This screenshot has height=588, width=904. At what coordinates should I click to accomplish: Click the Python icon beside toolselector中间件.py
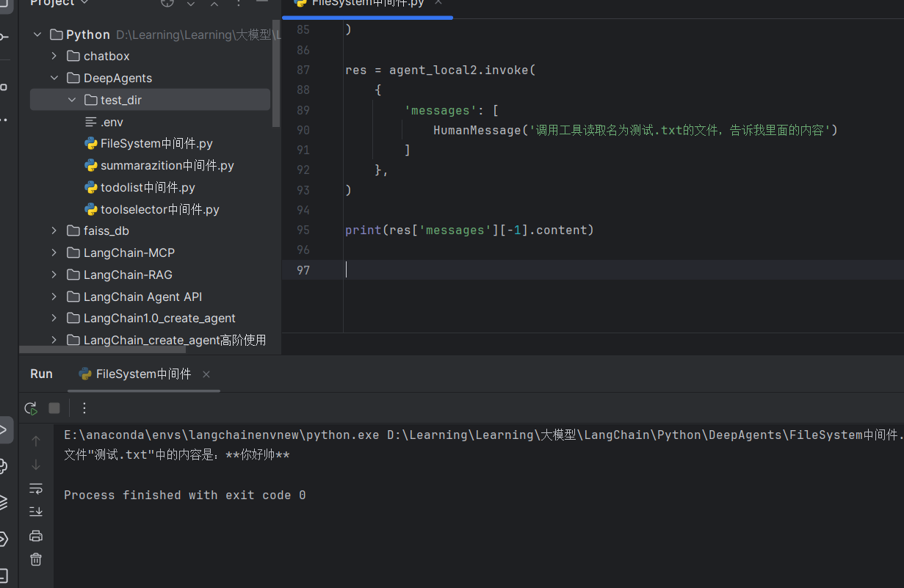91,210
